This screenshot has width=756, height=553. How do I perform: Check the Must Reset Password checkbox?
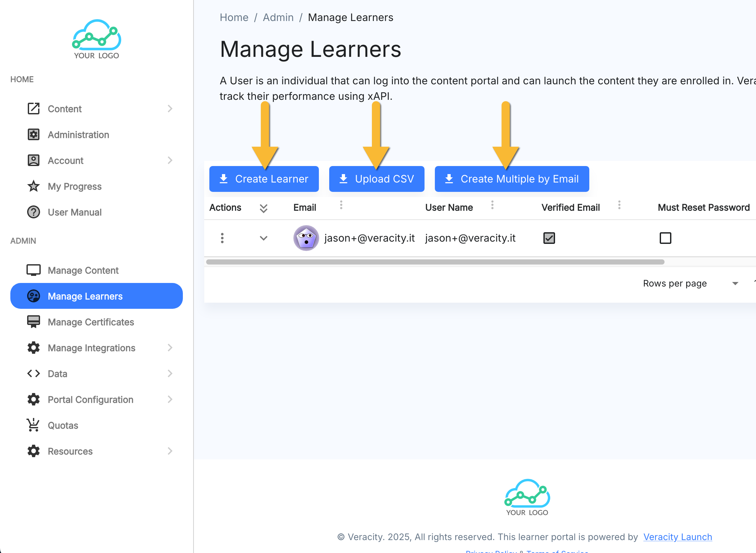pos(665,238)
